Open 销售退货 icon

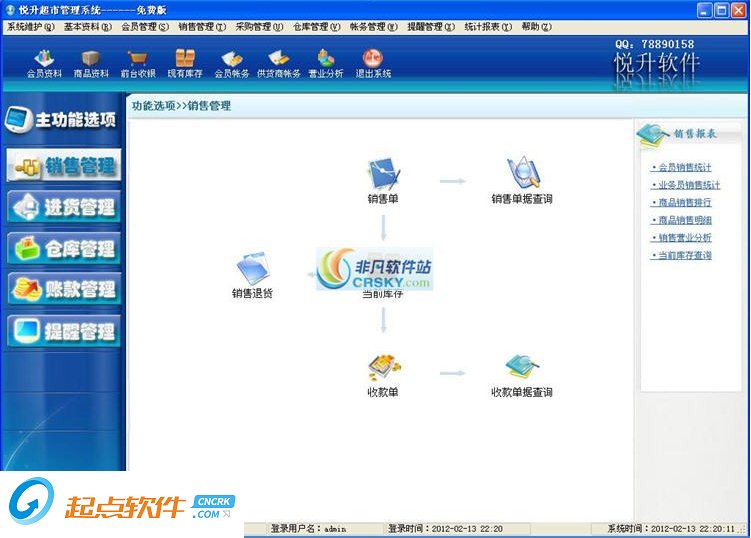pos(252,275)
